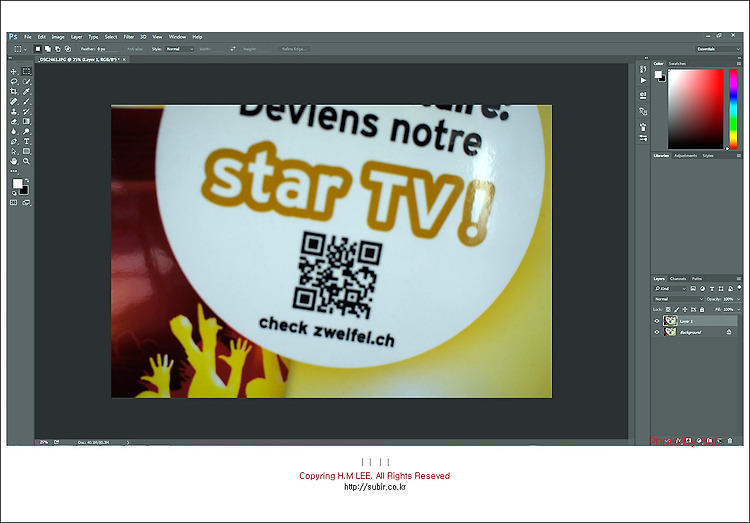Switch to the Adjustments tab
Image resolution: width=750 pixels, height=523 pixels.
point(685,156)
